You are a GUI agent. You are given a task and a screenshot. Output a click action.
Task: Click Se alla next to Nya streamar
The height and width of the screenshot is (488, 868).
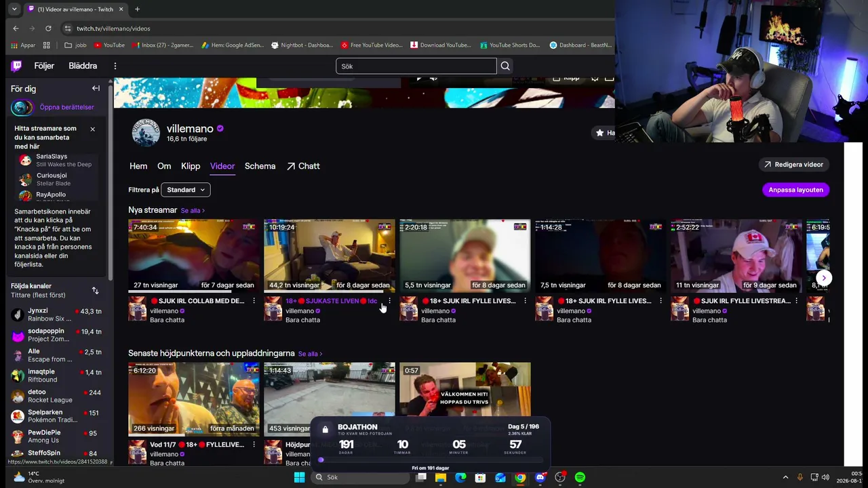193,211
